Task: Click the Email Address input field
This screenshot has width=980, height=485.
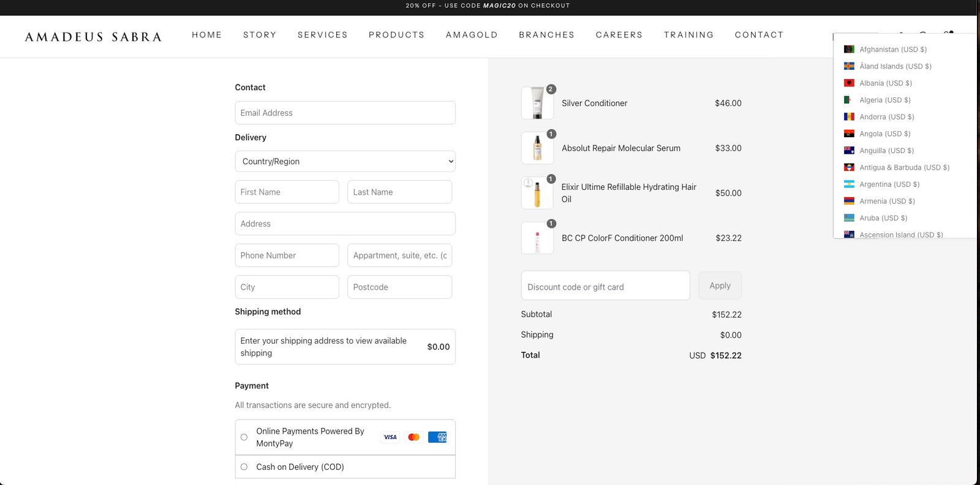Action: (x=345, y=113)
